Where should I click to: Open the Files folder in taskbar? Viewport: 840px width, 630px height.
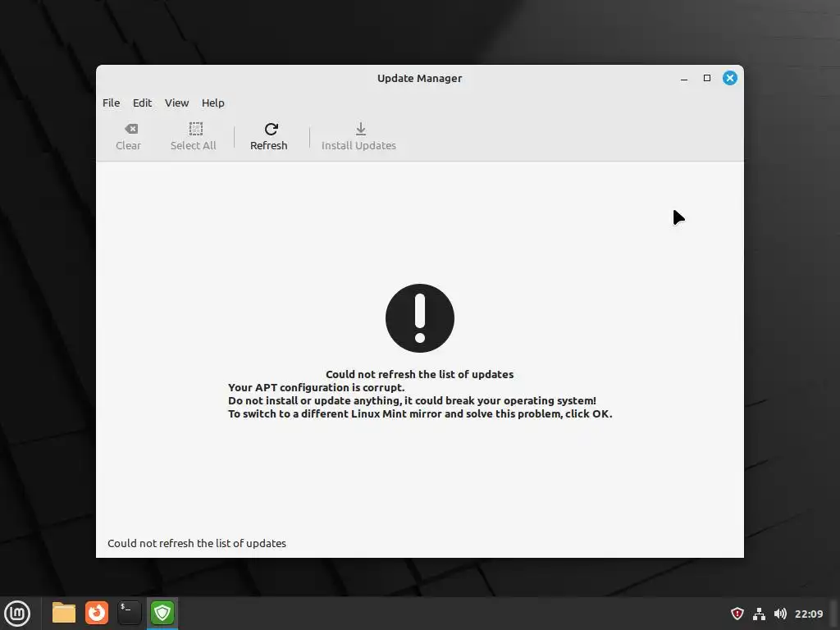tap(64, 613)
